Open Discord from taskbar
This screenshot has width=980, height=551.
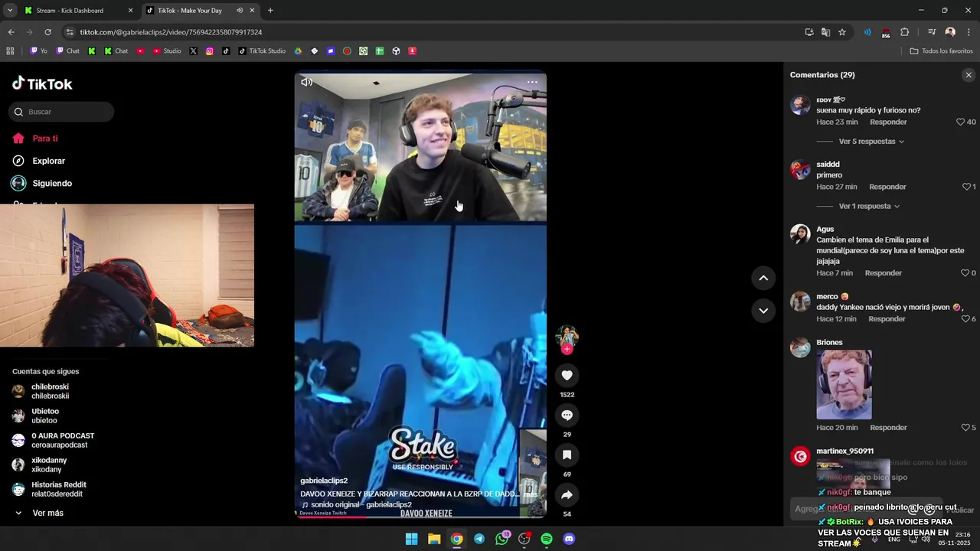tap(569, 539)
